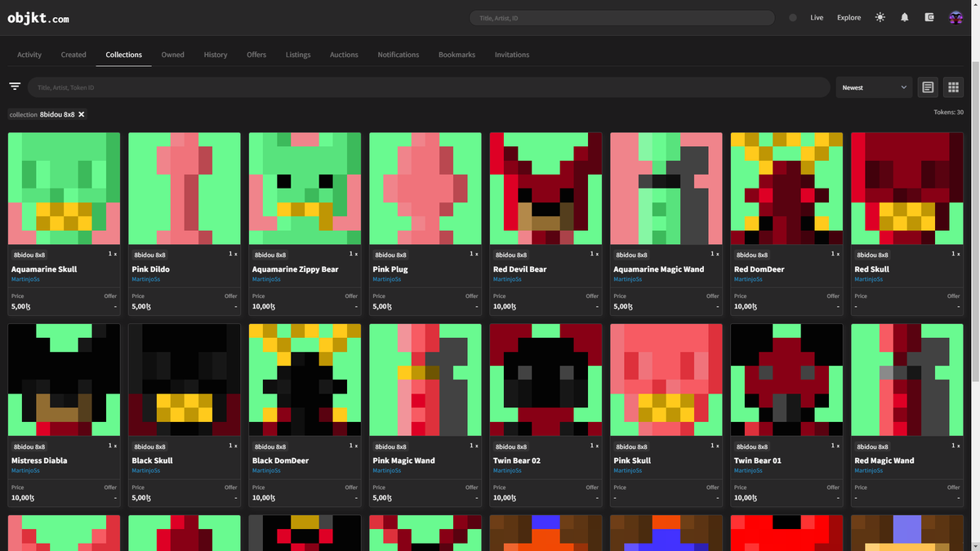Screen dimensions: 980x551
Task: Open the Offers tab
Action: [256, 55]
